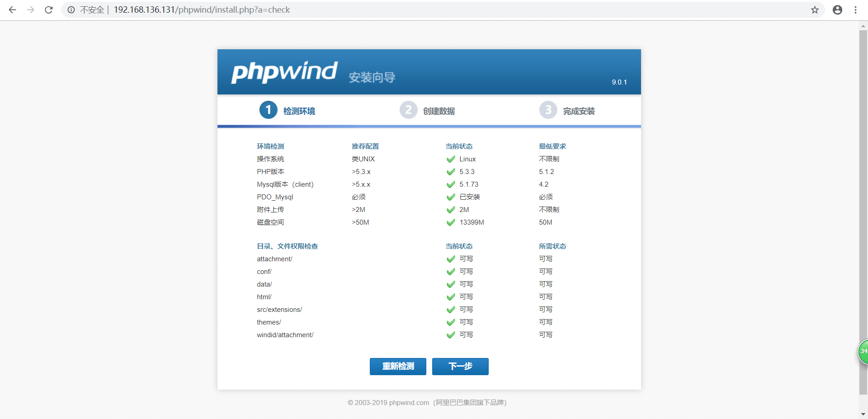Click the Mysql版本 (client) row label
868x419 pixels.
(x=285, y=184)
